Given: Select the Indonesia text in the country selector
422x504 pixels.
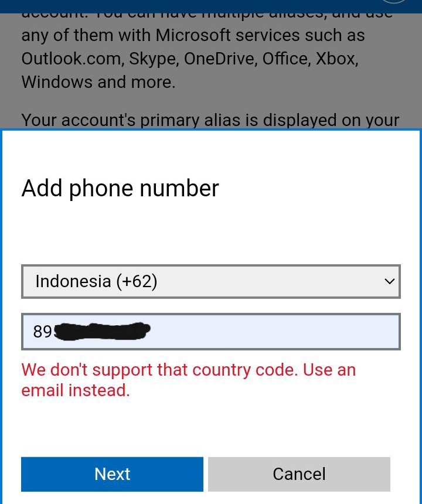Looking at the screenshot, I should [x=73, y=281].
